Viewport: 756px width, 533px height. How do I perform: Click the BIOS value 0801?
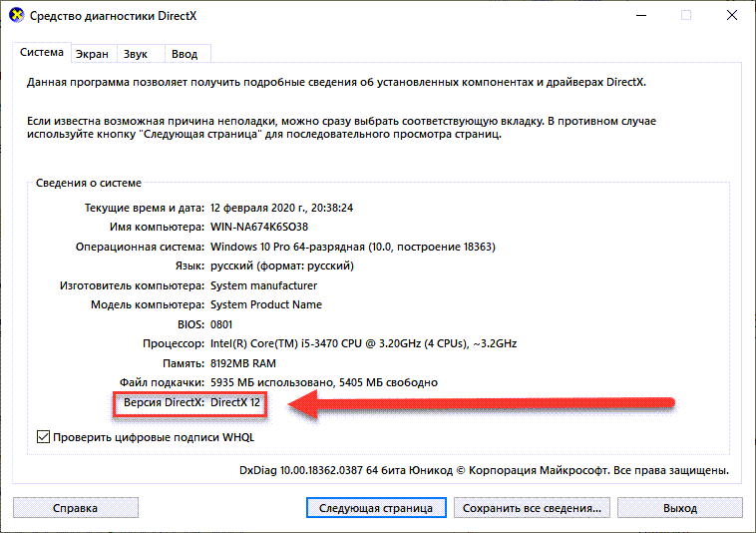point(221,324)
